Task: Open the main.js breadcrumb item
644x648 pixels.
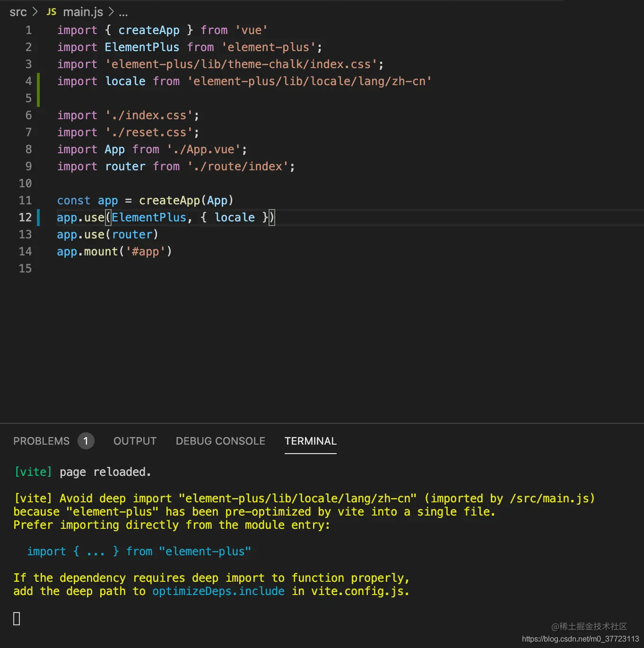Action: (83, 12)
